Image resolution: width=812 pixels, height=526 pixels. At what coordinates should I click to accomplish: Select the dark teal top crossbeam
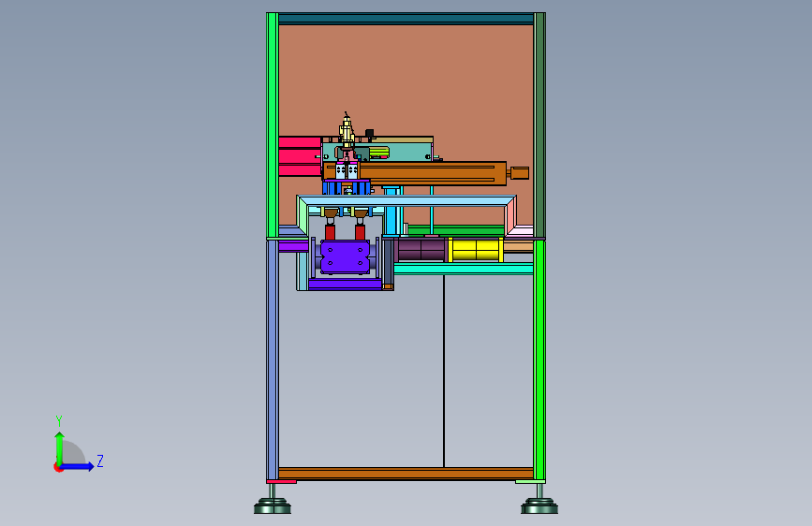(x=406, y=19)
